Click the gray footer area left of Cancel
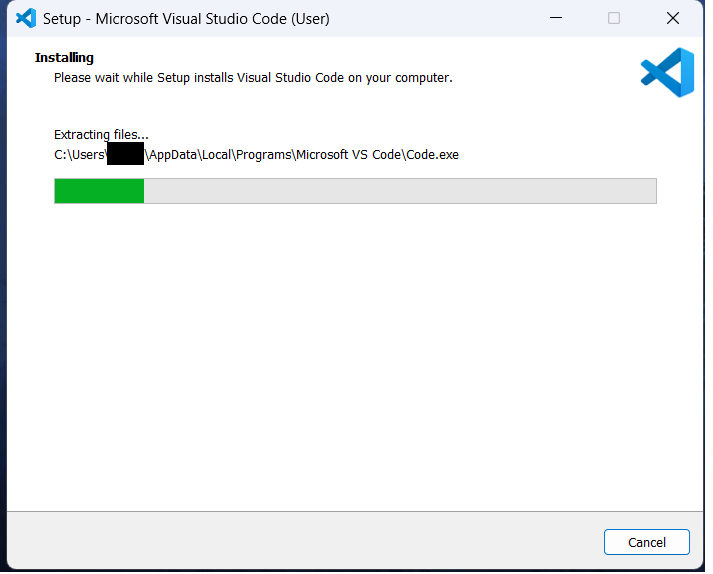 coord(300,542)
